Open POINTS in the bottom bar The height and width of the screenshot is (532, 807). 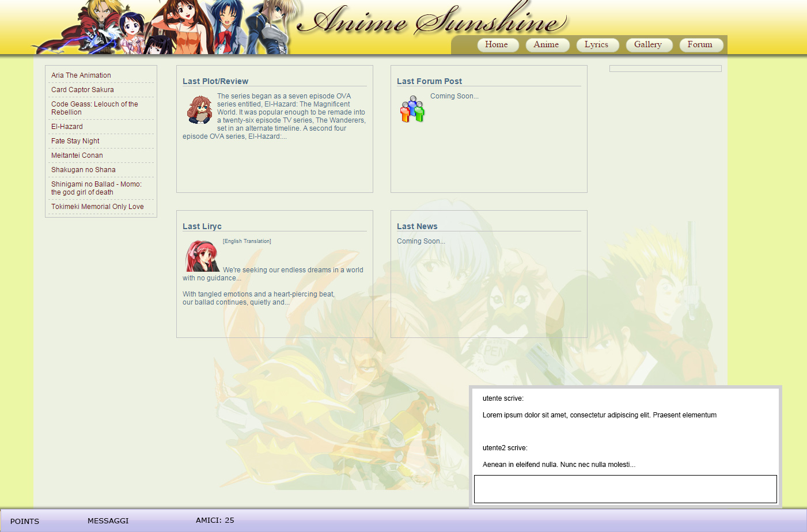click(x=25, y=521)
